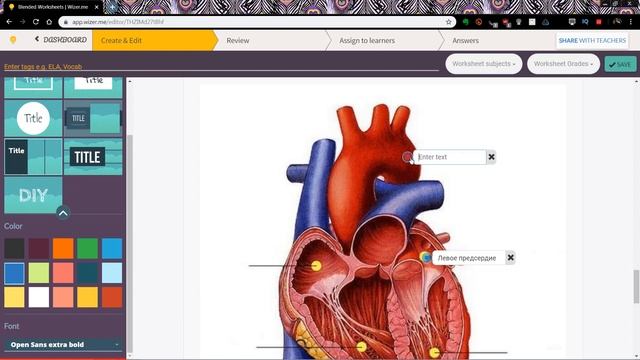Pick the white color swatch
This screenshot has height=360, width=640.
pos(39,297)
